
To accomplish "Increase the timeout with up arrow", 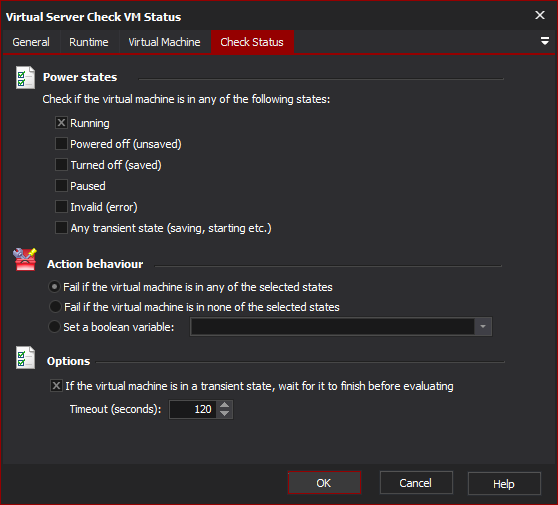I will point(224,405).
